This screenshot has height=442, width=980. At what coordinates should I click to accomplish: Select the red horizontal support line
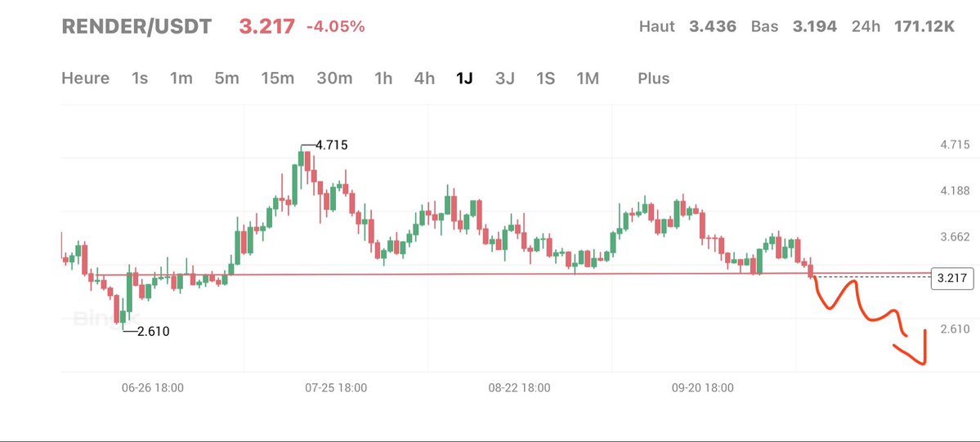490,274
